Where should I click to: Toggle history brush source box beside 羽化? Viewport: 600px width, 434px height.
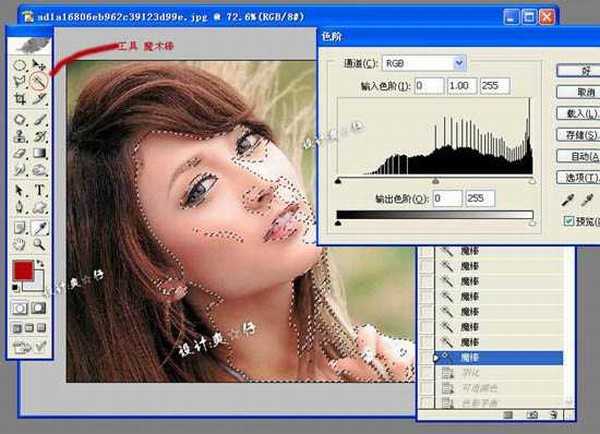(426, 372)
